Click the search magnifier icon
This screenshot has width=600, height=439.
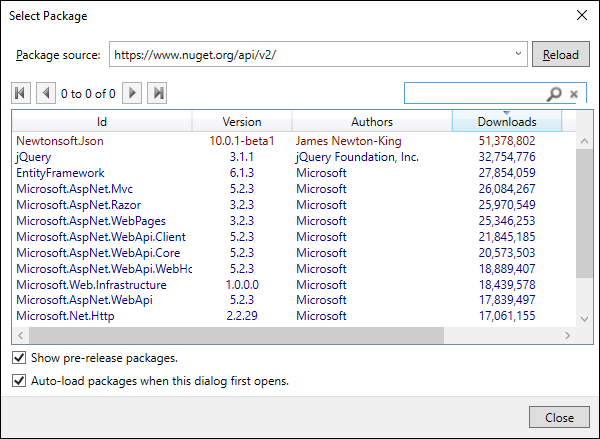(554, 94)
